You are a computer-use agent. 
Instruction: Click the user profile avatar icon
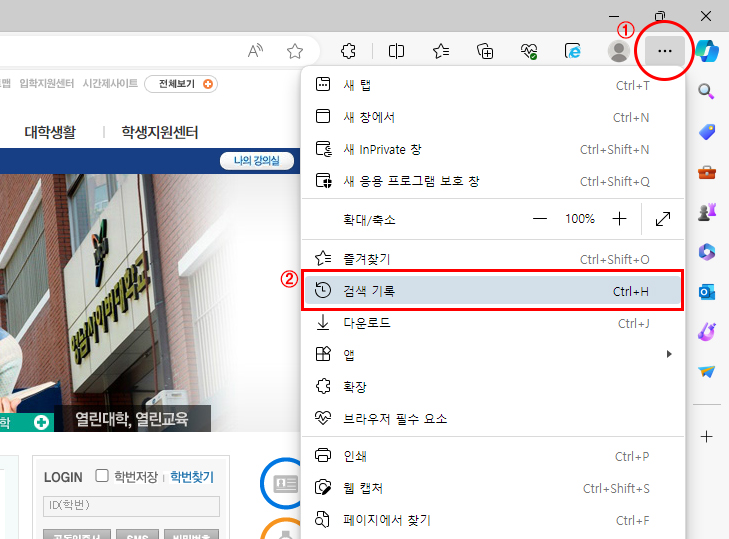point(618,51)
